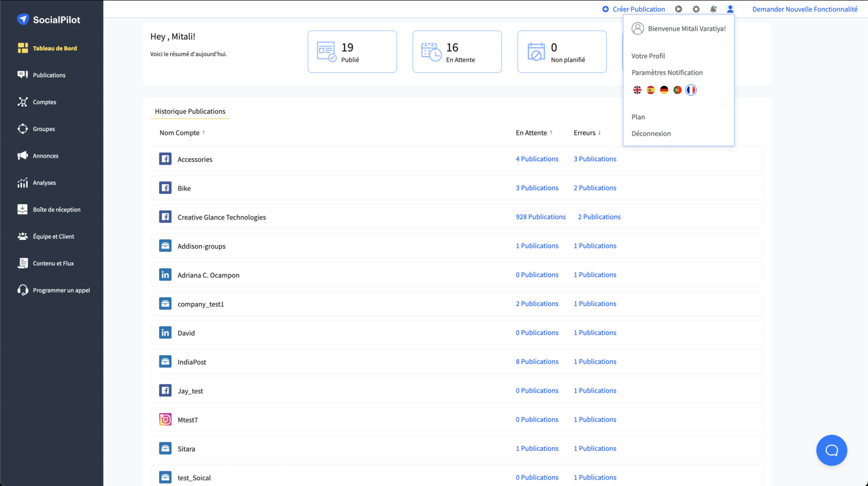Open the chat support bubble
868x486 pixels.
[832, 450]
